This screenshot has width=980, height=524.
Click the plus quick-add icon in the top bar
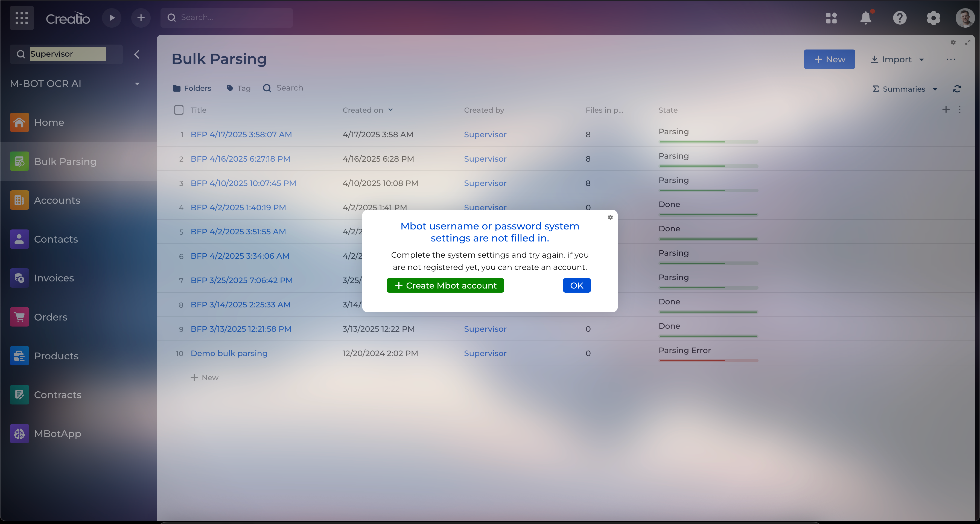point(141,18)
